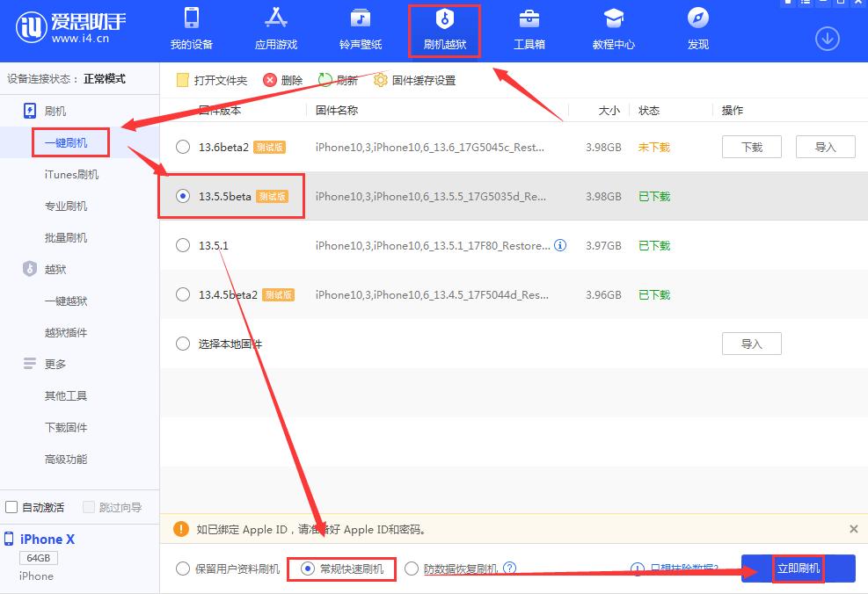Open the 教程中心 tutorial center
The image size is (868, 594).
click(613, 27)
